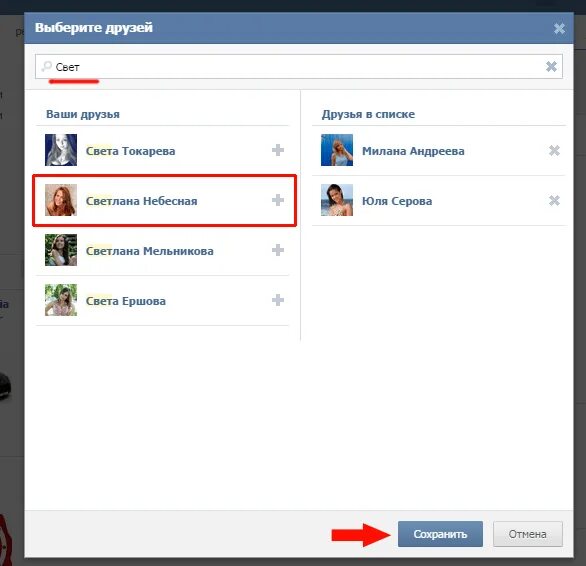Remove Юля Серова from the list
Viewport: 586px width, 566px height.
[554, 201]
